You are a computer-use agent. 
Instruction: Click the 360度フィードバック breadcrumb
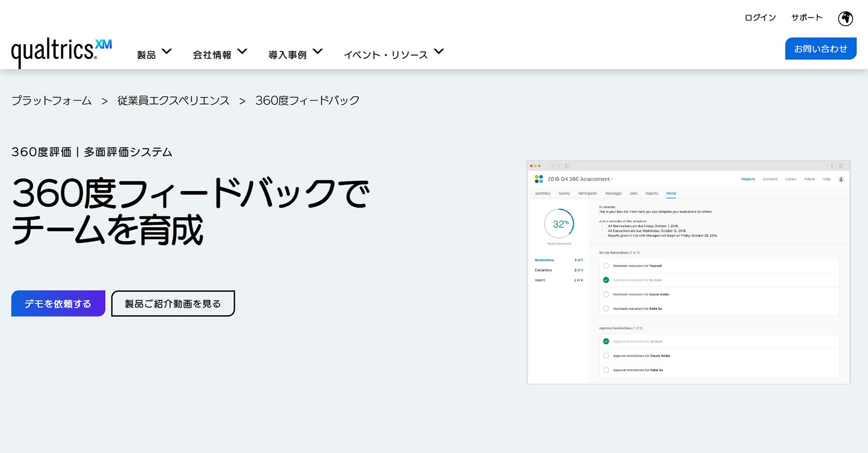click(308, 101)
